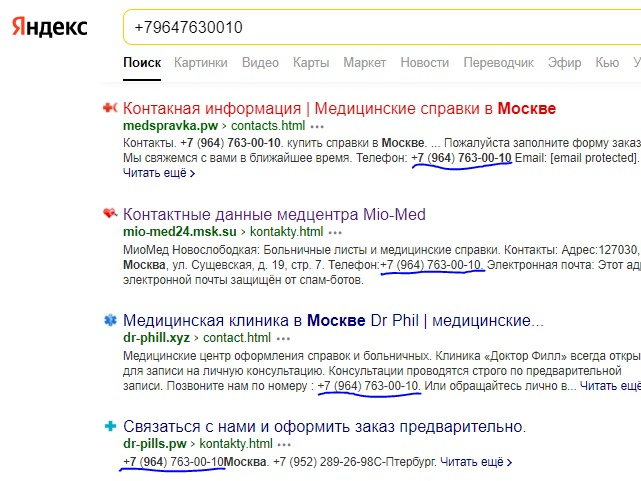Switch to the Видео tab
Screen dimensions: 641x481
coord(260,63)
